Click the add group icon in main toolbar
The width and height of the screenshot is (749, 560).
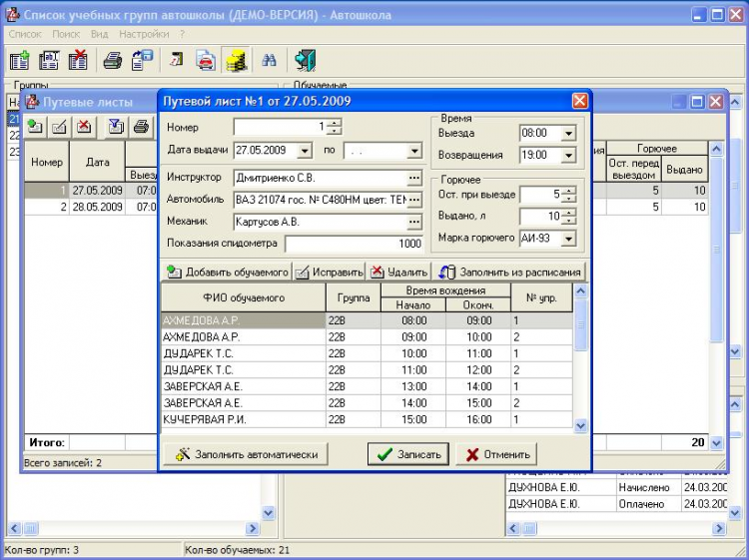pyautogui.click(x=19, y=60)
